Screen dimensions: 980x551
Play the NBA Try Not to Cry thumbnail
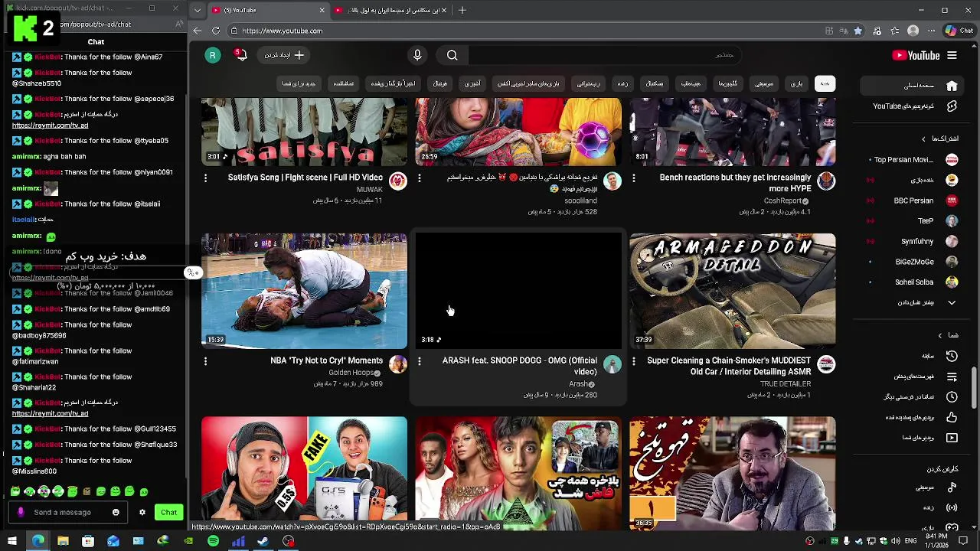pyautogui.click(x=304, y=291)
